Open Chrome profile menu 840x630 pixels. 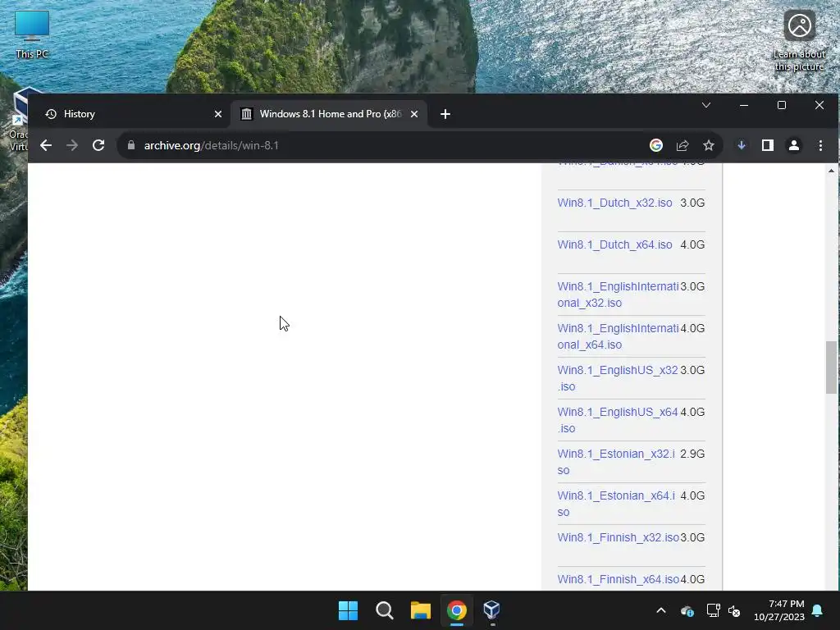pyautogui.click(x=794, y=145)
